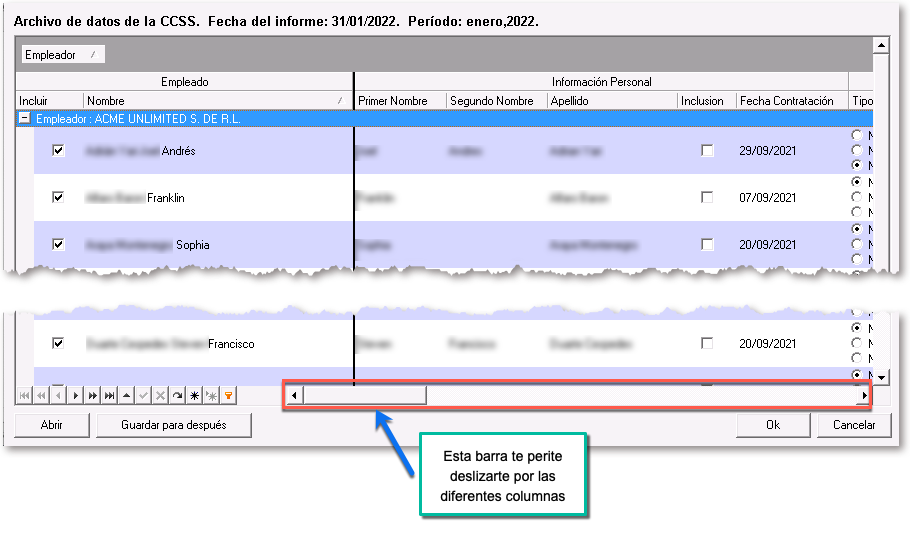Uncheck Incluir for the Francisco row
The image size is (910, 540).
click(58, 343)
